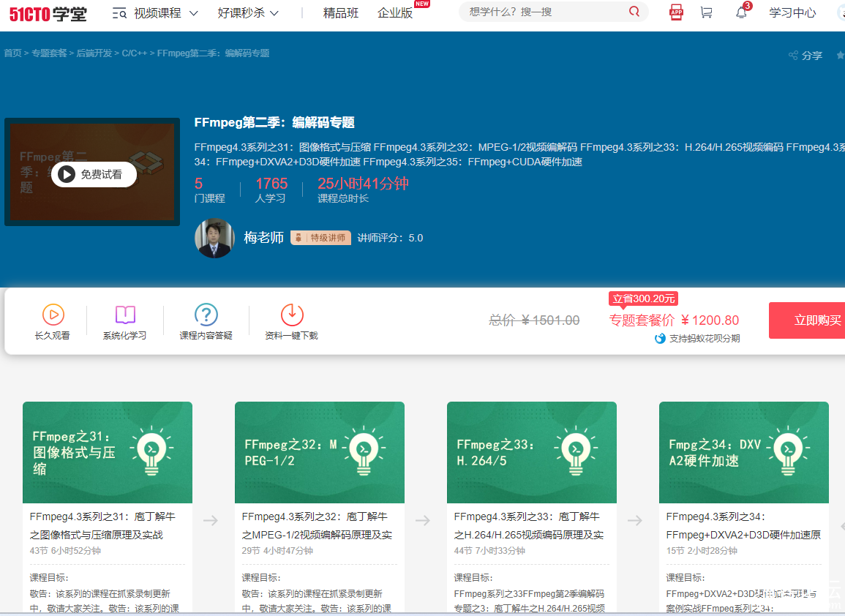Open the 梅老师 instructor name link
The height and width of the screenshot is (616, 845).
(x=263, y=238)
